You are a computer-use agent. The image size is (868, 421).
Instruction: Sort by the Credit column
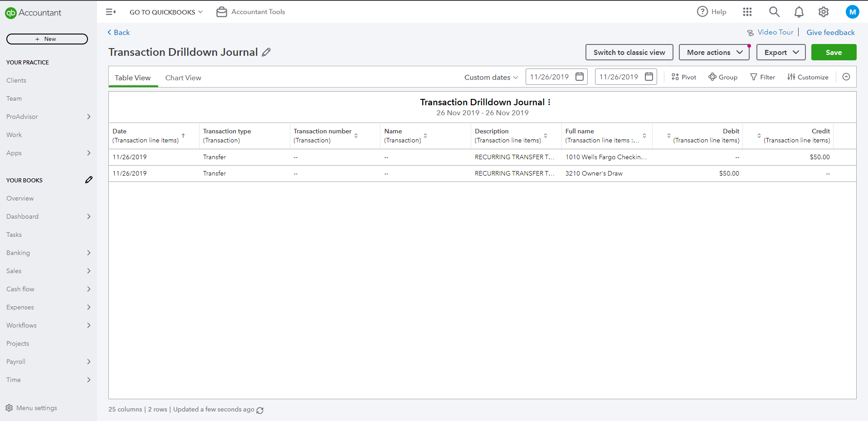pos(759,136)
